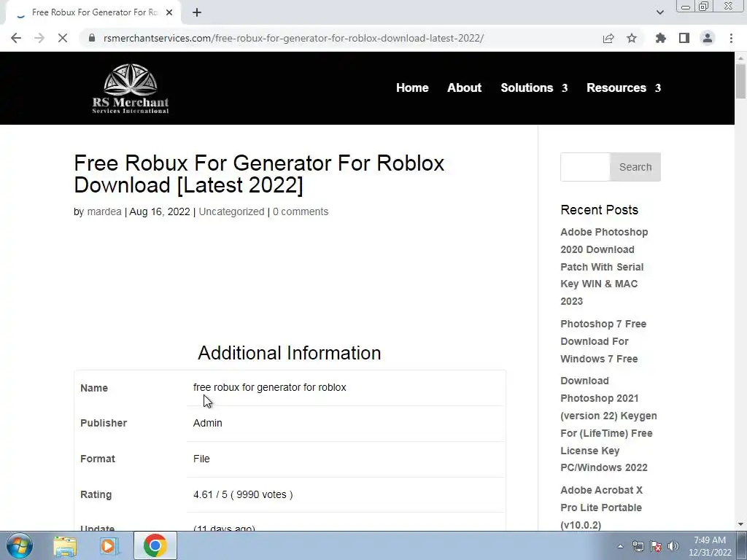Click the Search button
The width and height of the screenshot is (747, 560).
tap(635, 167)
